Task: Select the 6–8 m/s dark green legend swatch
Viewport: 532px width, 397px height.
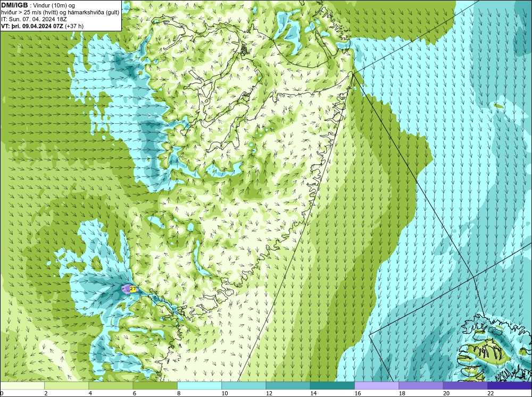Action: tap(155, 385)
